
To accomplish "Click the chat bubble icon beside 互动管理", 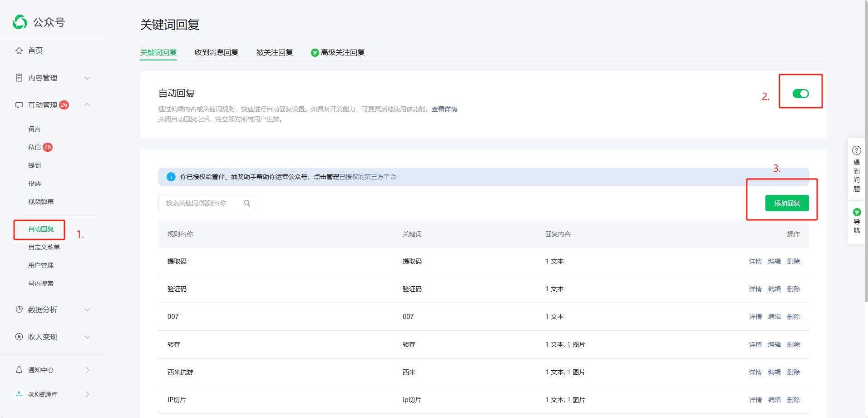I will coord(19,105).
